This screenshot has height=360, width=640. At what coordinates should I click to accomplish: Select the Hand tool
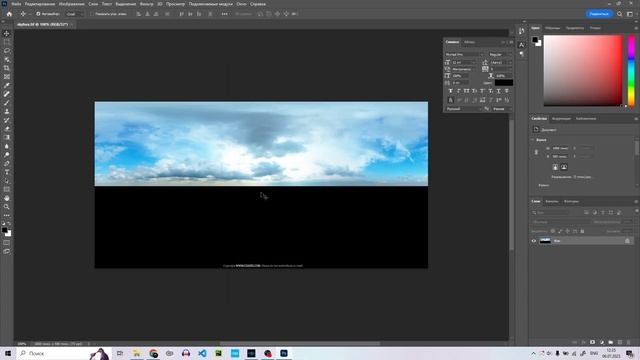coord(7,198)
